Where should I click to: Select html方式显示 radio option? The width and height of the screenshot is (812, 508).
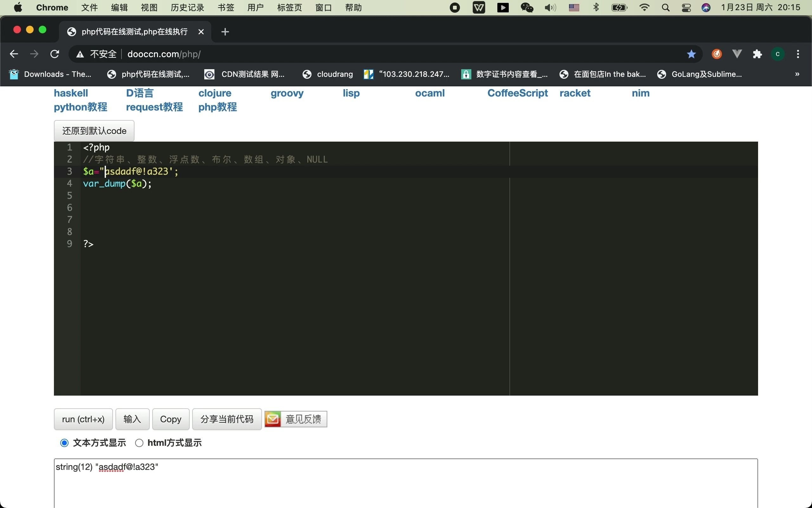[x=139, y=443]
